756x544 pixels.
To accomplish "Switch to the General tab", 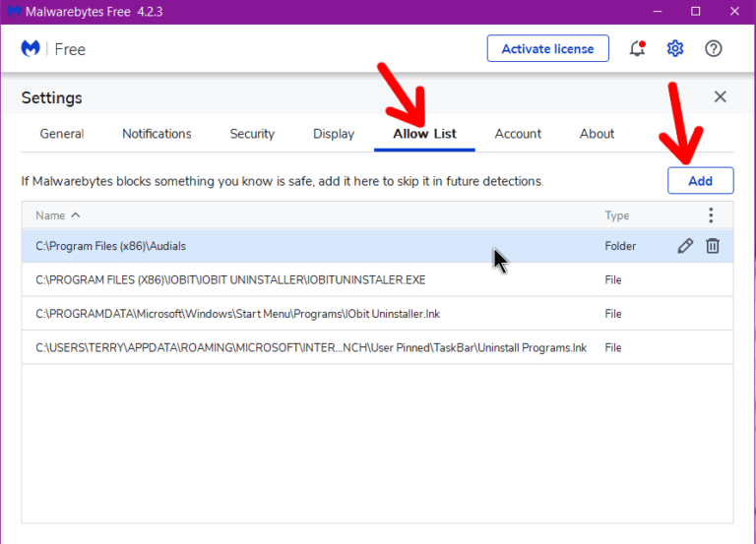I will tap(62, 134).
